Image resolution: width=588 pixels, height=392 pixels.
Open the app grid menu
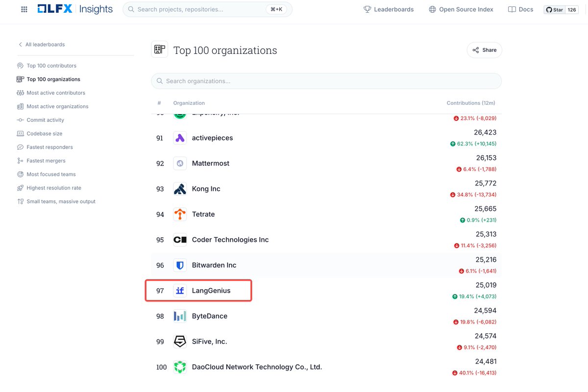pos(24,9)
